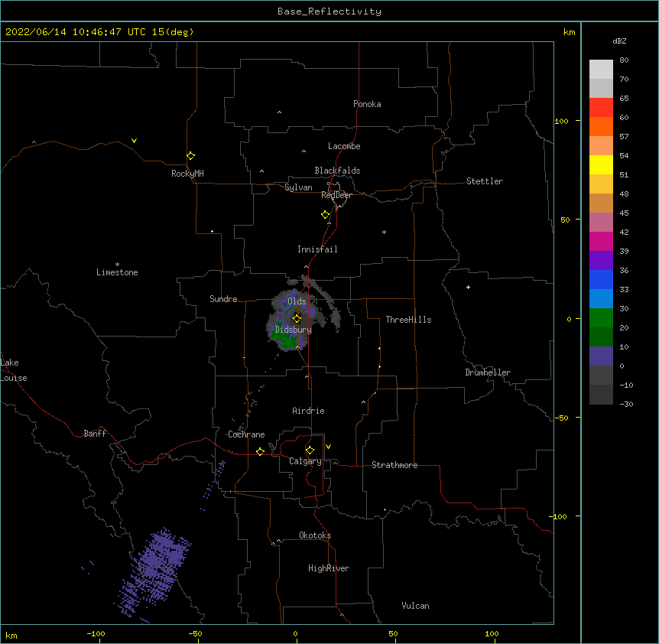Click the ThreeHills town label
This screenshot has width=659, height=644.
pyautogui.click(x=408, y=320)
